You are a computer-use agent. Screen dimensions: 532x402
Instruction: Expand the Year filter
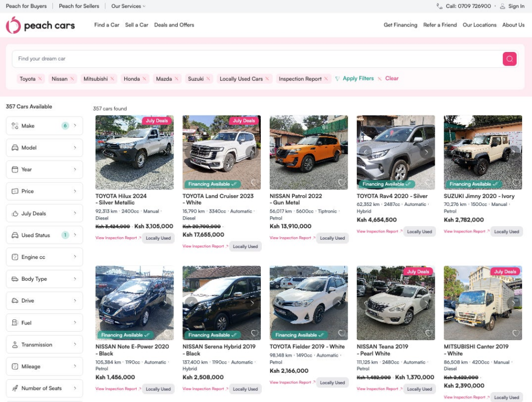pos(45,170)
